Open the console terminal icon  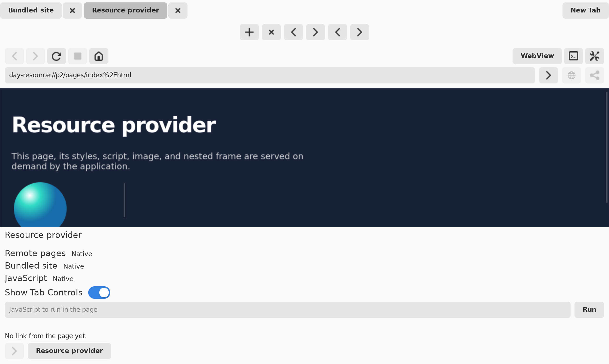pos(573,56)
